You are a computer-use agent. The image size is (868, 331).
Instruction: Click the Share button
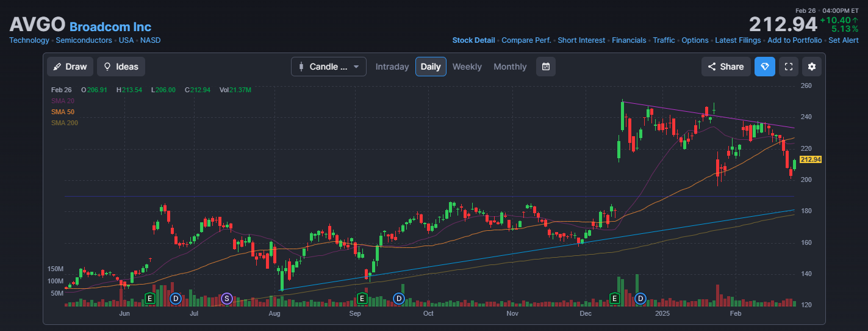[x=726, y=67]
